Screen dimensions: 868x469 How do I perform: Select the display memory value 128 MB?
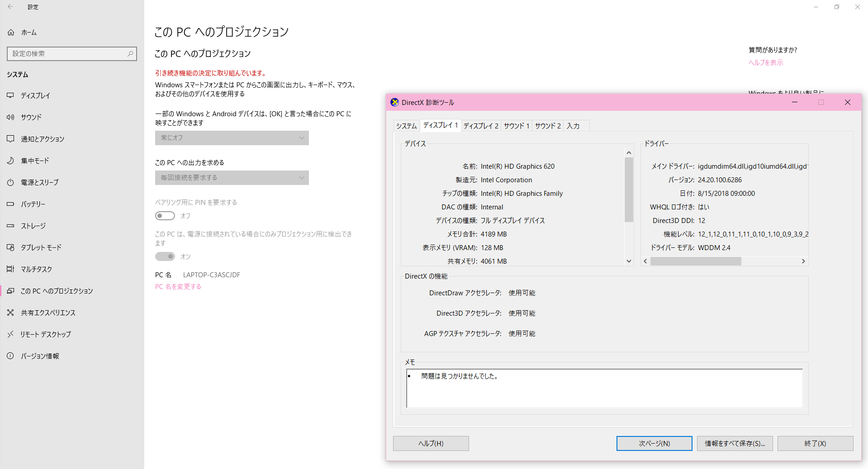[x=492, y=248]
